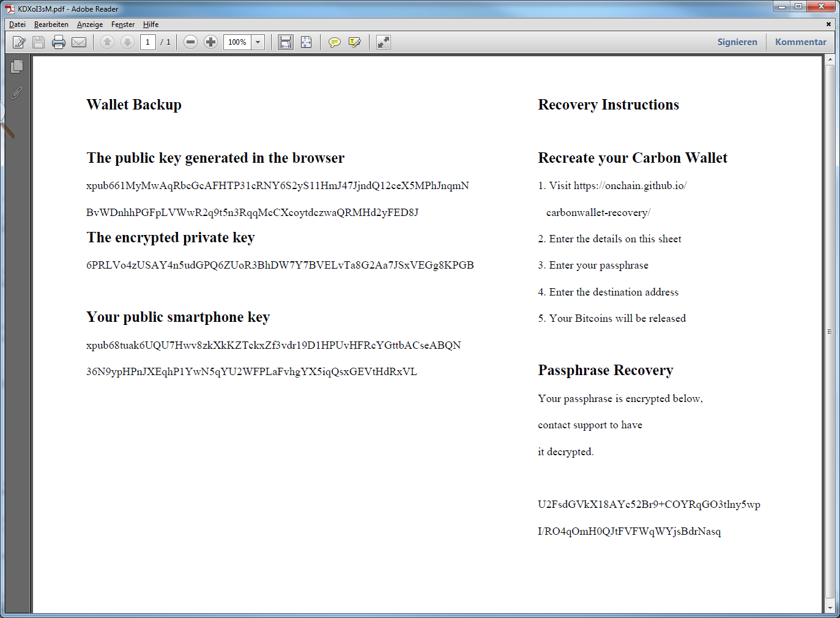This screenshot has width=840, height=618.
Task: Click the 'carbonwallet-recovery/' line
Action: pyautogui.click(x=598, y=212)
